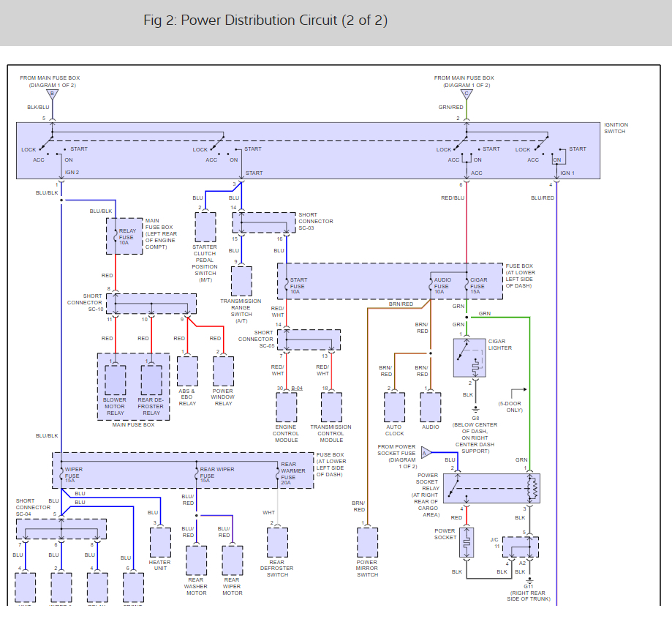Click the engine control module connector box

pos(286,406)
